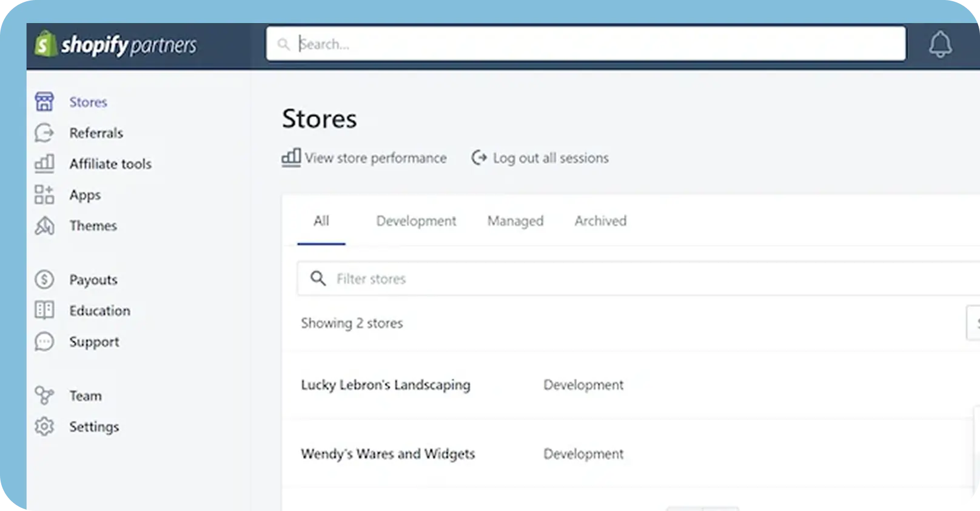Click View store performance link
The height and width of the screenshot is (511, 980).
tap(364, 158)
